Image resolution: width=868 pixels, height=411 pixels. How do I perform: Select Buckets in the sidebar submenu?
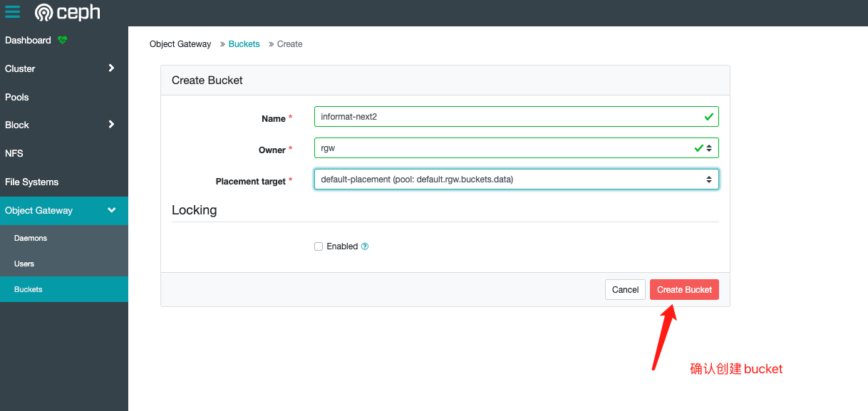[29, 289]
